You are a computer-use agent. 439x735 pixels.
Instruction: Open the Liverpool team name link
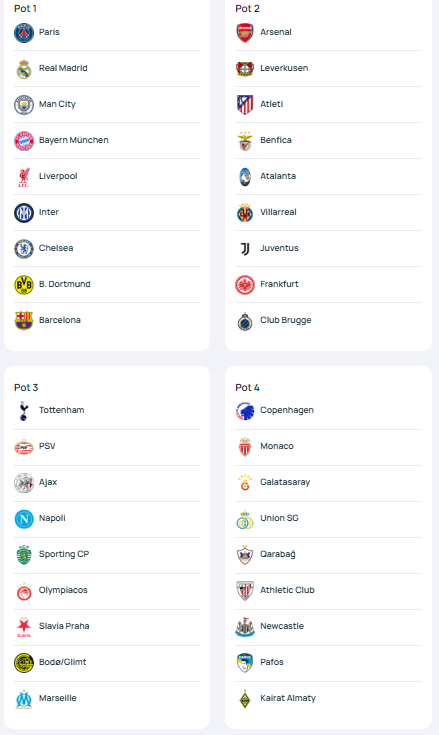pyautogui.click(x=58, y=176)
